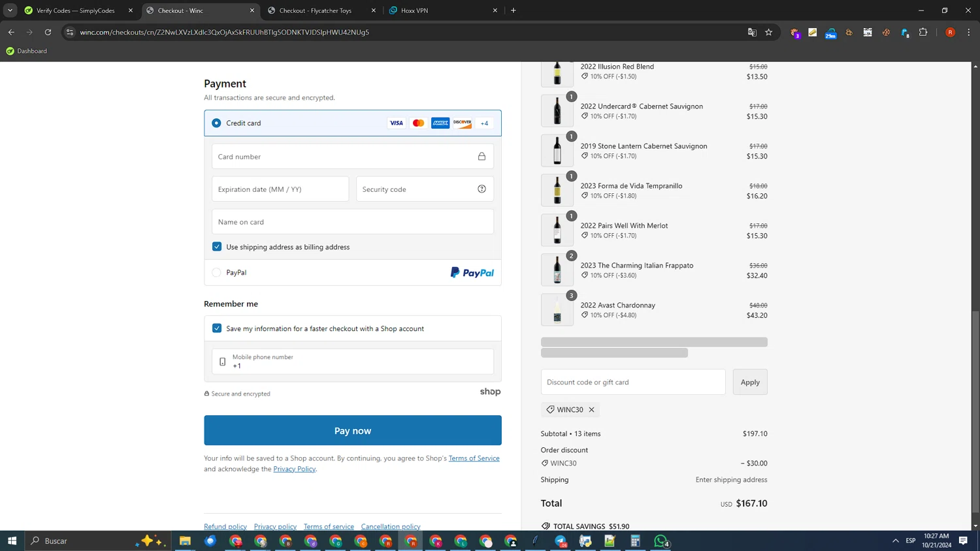
Task: Open the Chrome profile avatar R
Action: pos(951,32)
